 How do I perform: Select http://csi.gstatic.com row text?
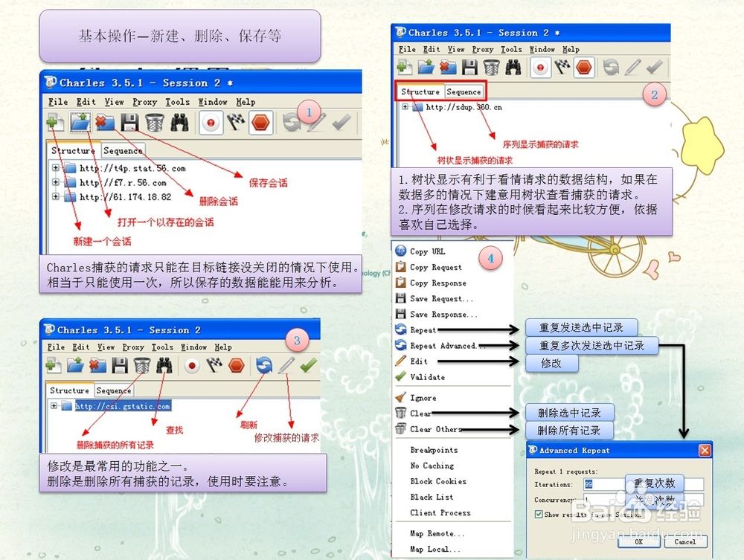pos(122,406)
